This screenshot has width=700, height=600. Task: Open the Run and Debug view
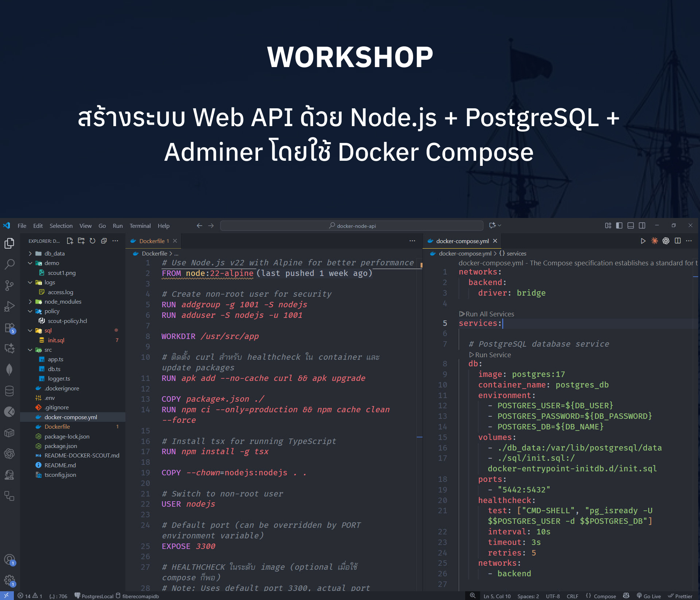pyautogui.click(x=9, y=307)
